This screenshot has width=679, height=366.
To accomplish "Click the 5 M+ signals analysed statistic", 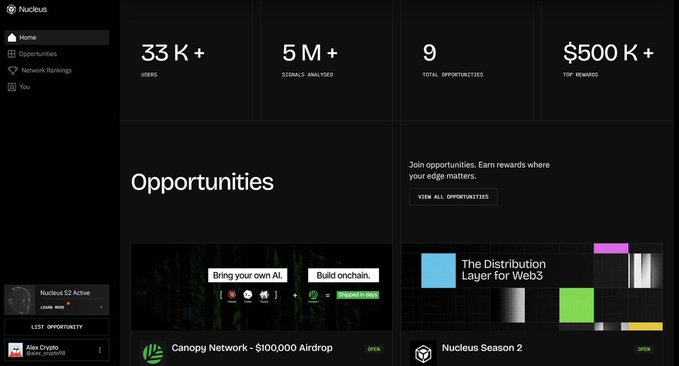I will [x=310, y=59].
